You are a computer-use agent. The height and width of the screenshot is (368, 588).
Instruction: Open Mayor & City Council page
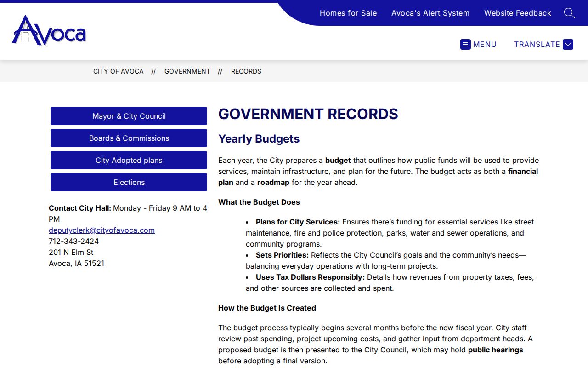click(x=129, y=116)
